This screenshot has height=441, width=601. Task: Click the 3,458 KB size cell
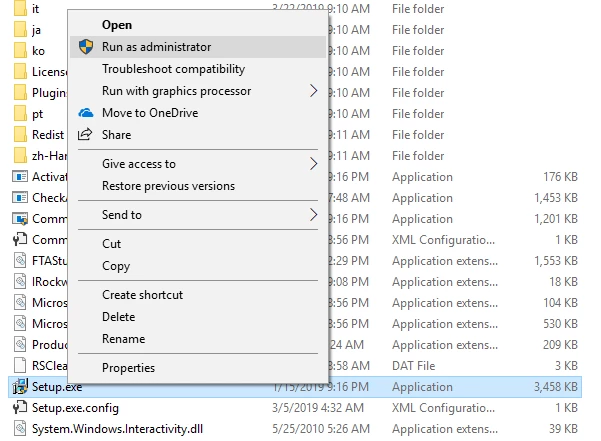click(x=556, y=387)
